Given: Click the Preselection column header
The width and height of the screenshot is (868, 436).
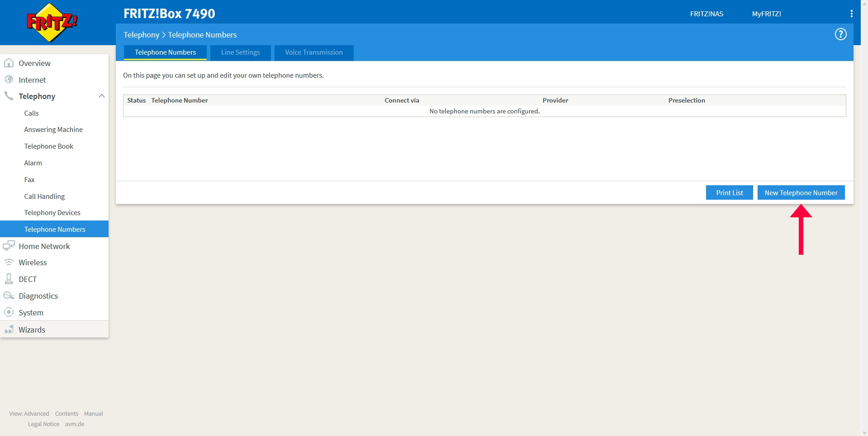Looking at the screenshot, I should click(x=687, y=100).
